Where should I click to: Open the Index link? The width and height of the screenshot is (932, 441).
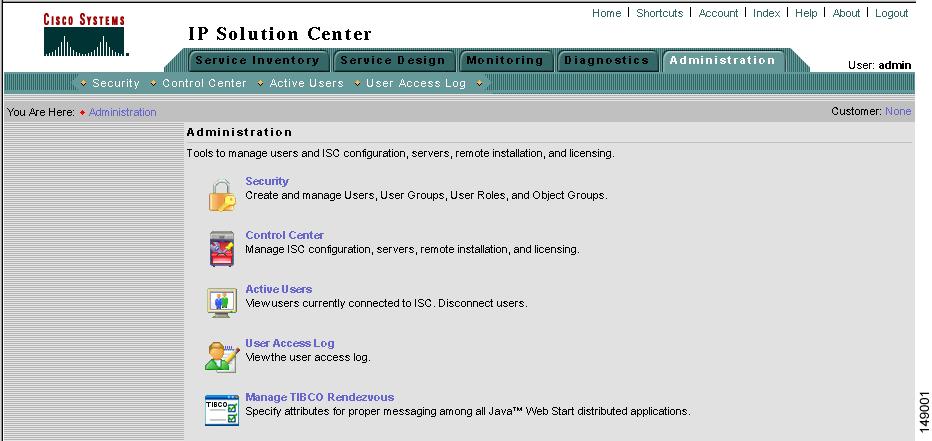coord(766,13)
